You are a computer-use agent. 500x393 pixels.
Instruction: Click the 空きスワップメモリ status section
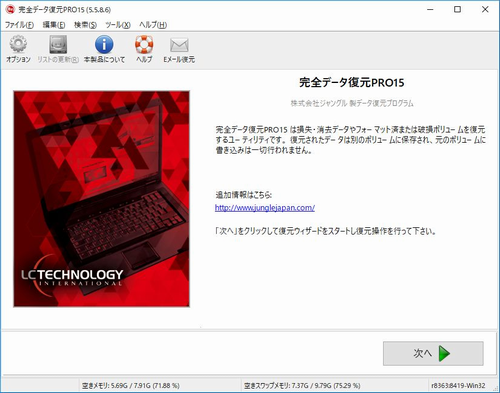coord(302,386)
